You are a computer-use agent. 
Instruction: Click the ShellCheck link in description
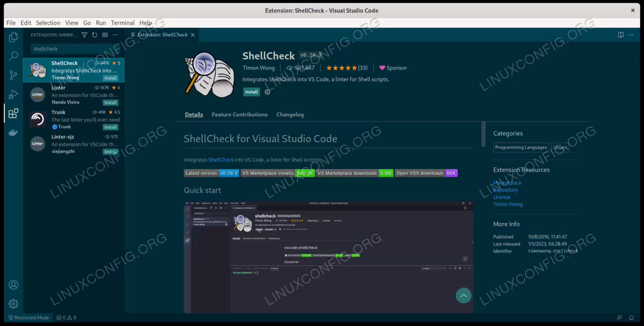click(221, 160)
